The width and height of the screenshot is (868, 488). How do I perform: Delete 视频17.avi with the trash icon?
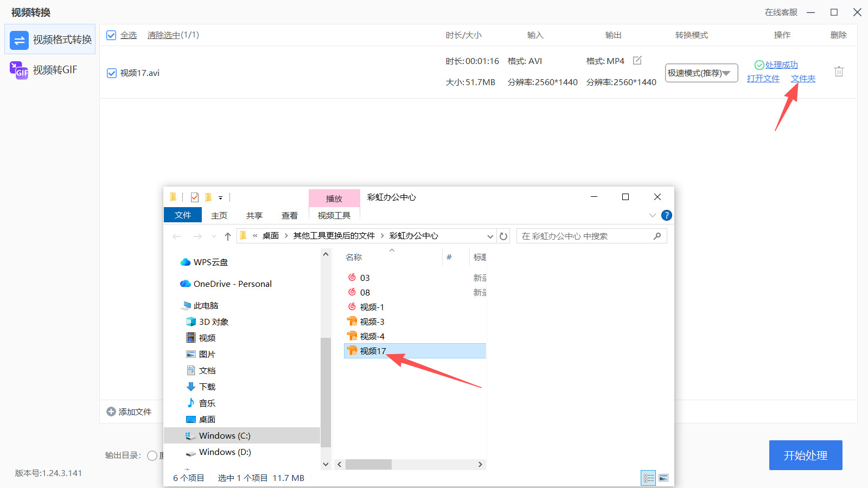pyautogui.click(x=839, y=71)
